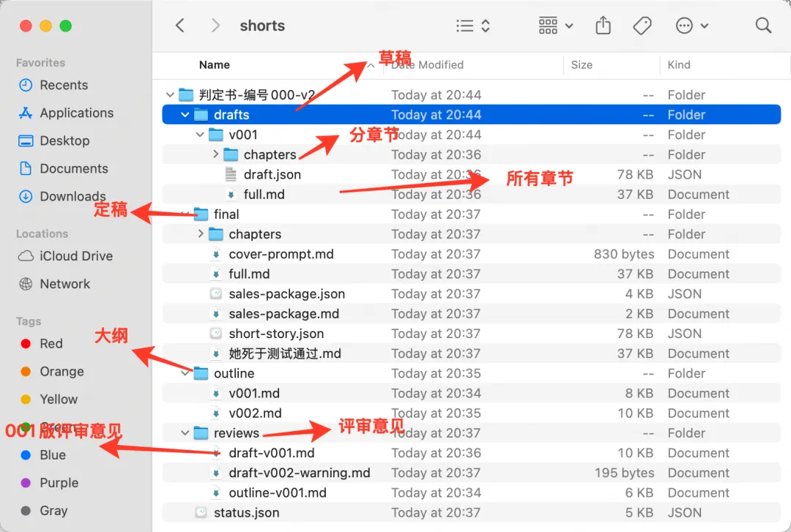Select the Yellow tag

click(49, 400)
